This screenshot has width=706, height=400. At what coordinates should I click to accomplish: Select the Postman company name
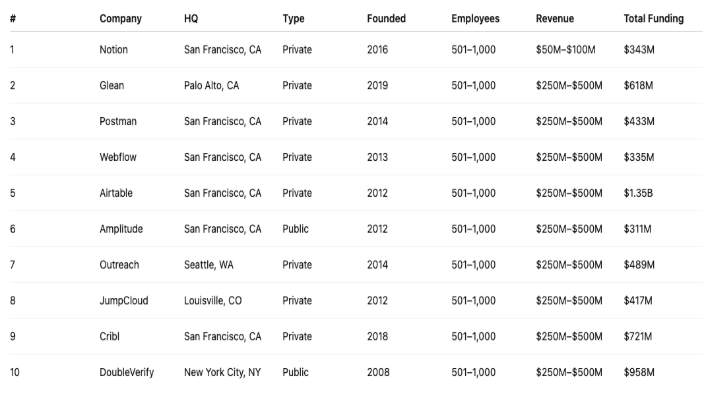118,121
